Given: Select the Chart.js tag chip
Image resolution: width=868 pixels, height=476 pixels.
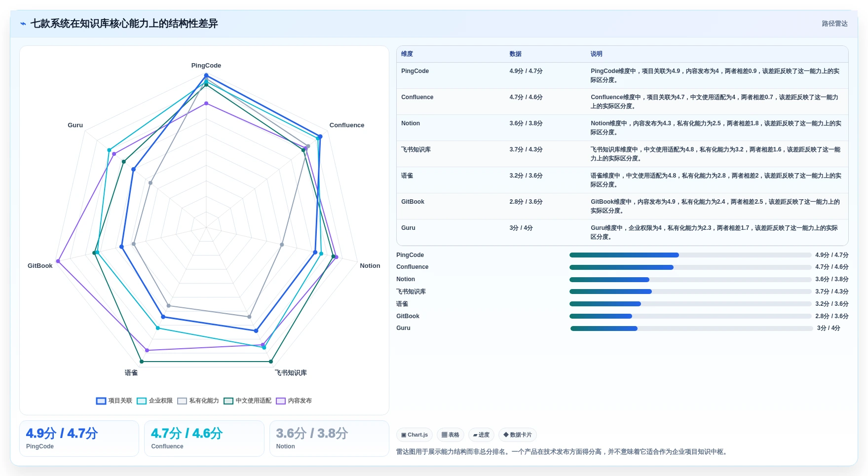Looking at the screenshot, I should (415, 435).
